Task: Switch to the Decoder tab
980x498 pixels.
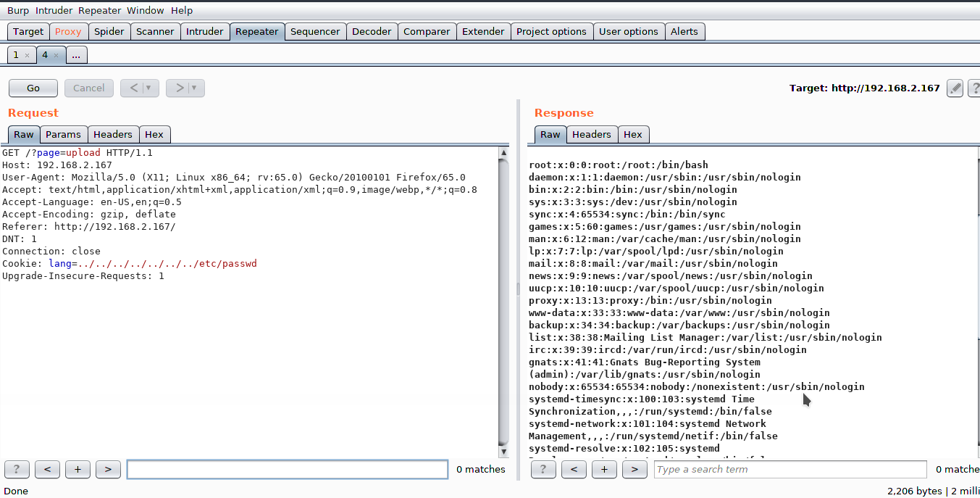Action: point(372,31)
